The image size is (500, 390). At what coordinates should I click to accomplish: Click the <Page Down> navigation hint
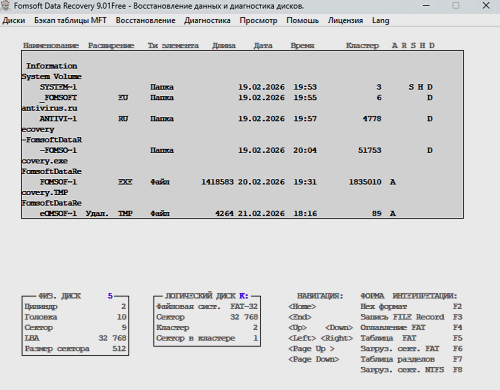click(x=314, y=359)
